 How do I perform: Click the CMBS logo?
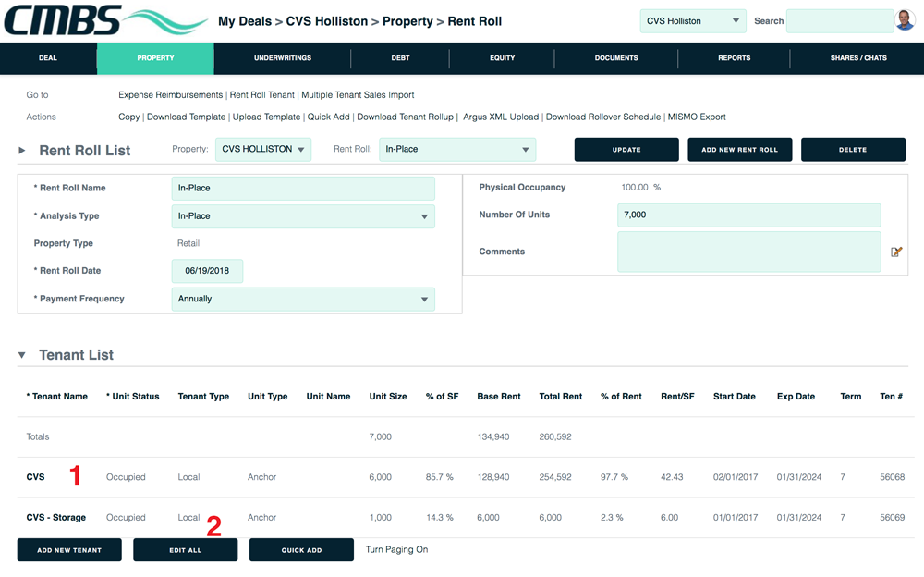[106, 20]
